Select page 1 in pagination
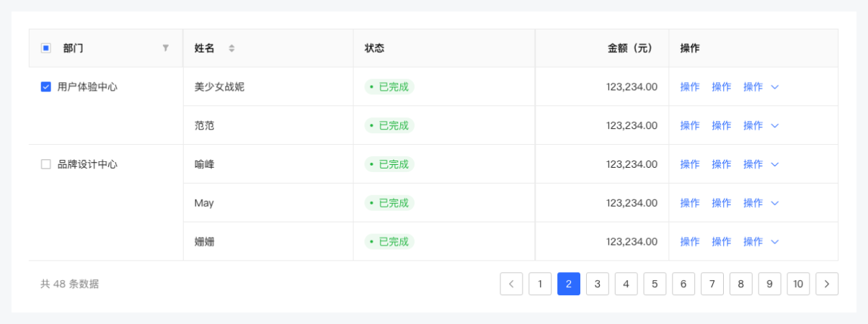The width and height of the screenshot is (868, 324). pyautogui.click(x=540, y=284)
